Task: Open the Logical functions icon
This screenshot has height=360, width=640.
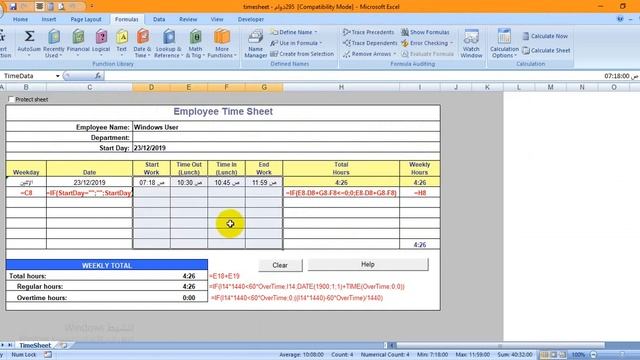Action: (x=101, y=37)
